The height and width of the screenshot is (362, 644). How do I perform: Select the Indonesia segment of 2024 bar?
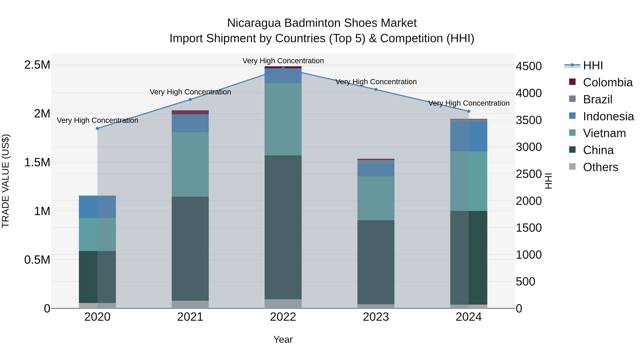(x=469, y=137)
